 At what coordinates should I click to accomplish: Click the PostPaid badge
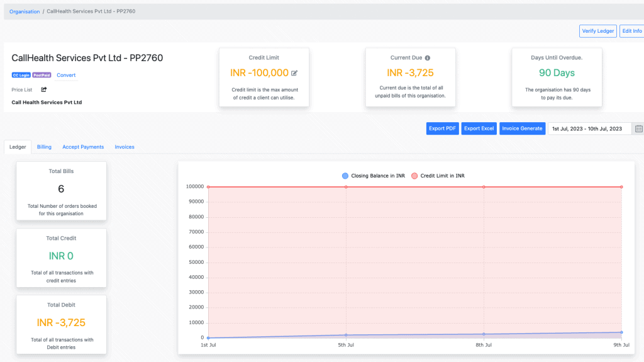42,76
